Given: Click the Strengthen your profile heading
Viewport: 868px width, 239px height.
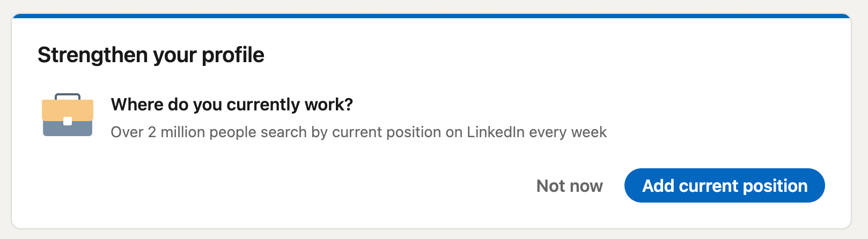Looking at the screenshot, I should [151, 55].
